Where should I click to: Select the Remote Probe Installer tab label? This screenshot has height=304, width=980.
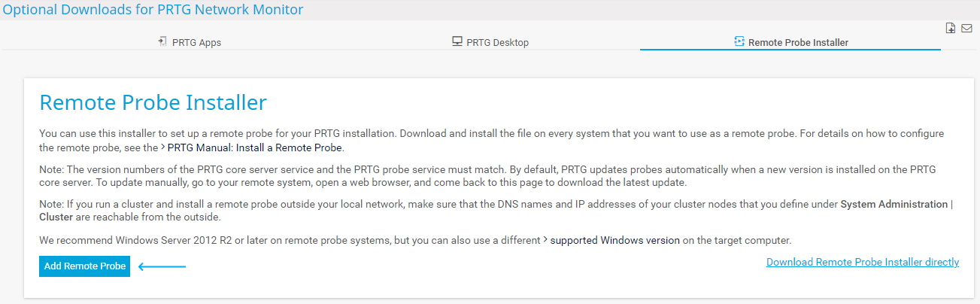[x=798, y=43]
